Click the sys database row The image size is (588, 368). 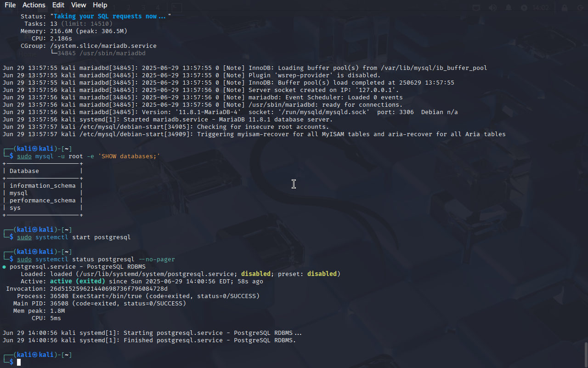coord(42,207)
